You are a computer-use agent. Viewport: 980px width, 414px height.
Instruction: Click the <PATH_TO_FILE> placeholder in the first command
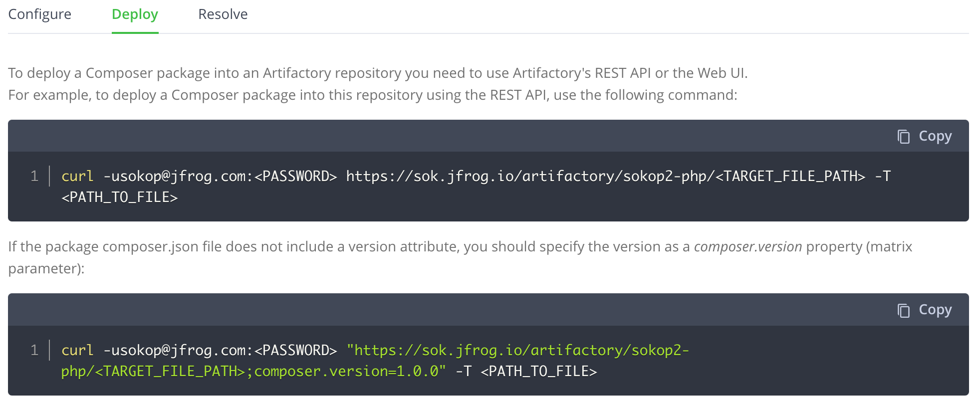coord(119,198)
